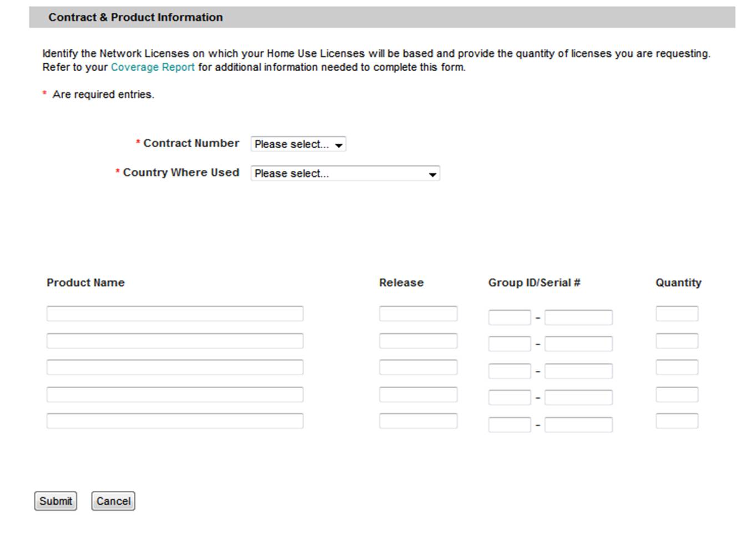Click the second Product Name field
This screenshot has height=543, width=756.
(175, 340)
